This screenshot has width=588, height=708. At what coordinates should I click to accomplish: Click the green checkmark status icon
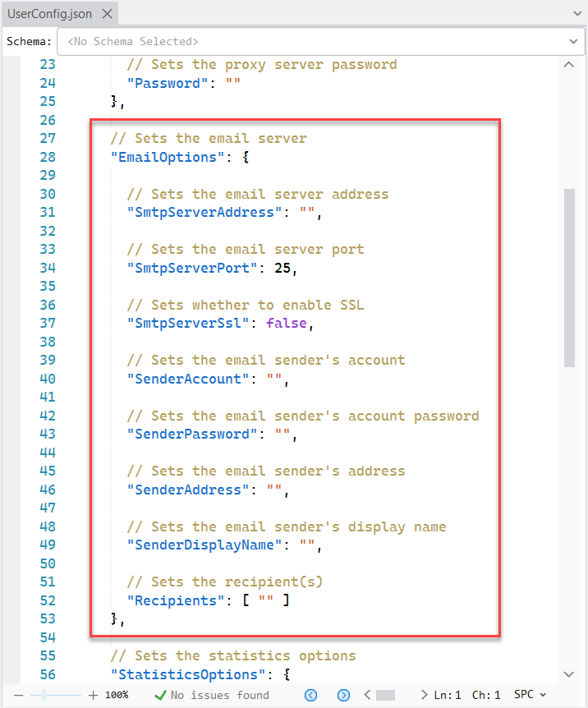161,695
